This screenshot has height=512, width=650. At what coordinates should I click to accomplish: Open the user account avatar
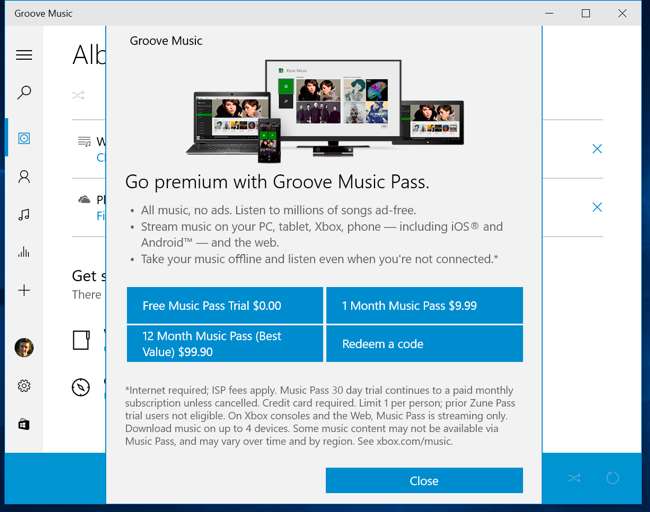pos(24,348)
